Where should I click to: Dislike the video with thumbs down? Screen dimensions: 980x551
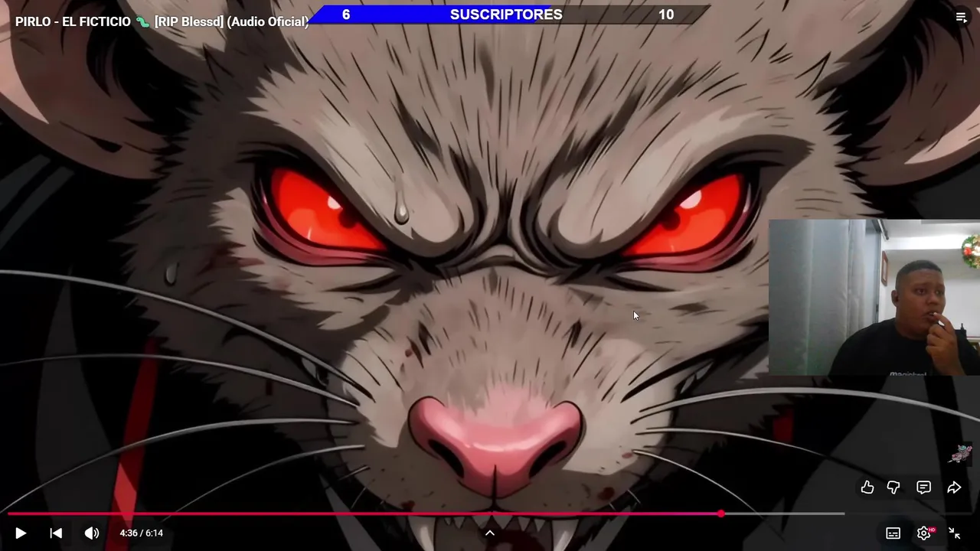893,487
